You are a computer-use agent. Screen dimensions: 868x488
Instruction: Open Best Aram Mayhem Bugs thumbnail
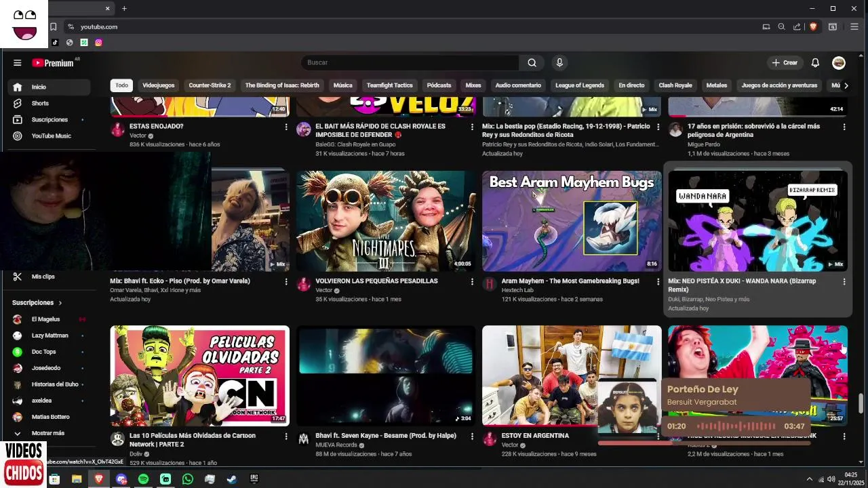(x=572, y=221)
